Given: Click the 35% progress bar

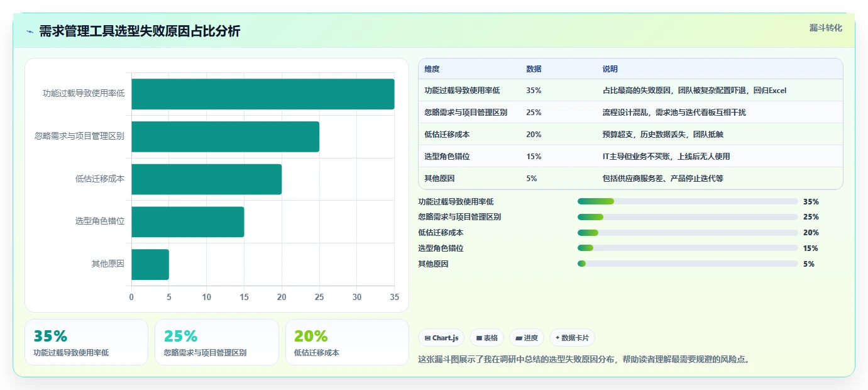Looking at the screenshot, I should pos(688,201).
